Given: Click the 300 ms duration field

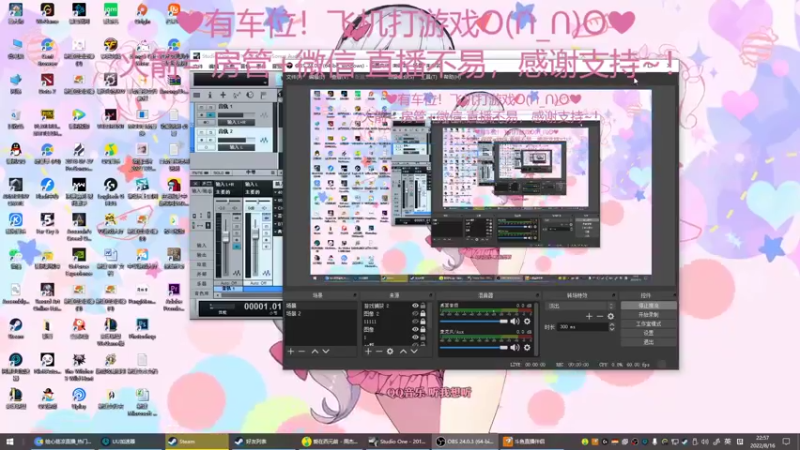Looking at the screenshot, I should click(583, 327).
